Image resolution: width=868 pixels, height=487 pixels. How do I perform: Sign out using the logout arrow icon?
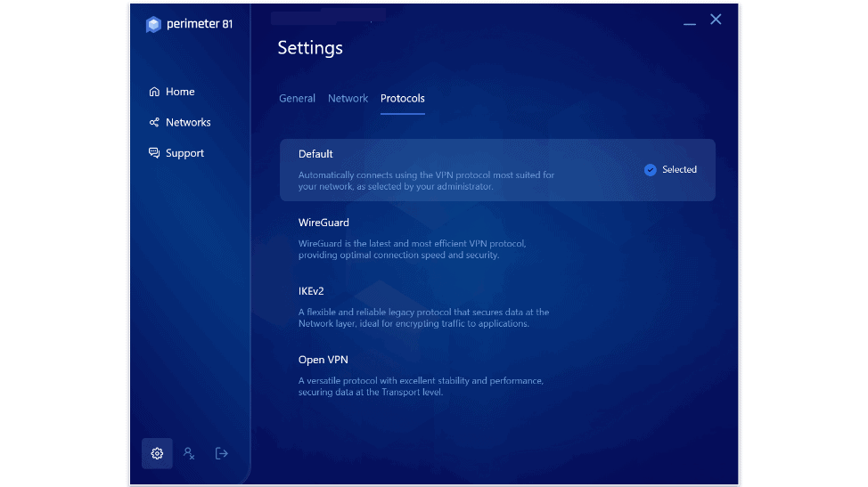(x=221, y=454)
